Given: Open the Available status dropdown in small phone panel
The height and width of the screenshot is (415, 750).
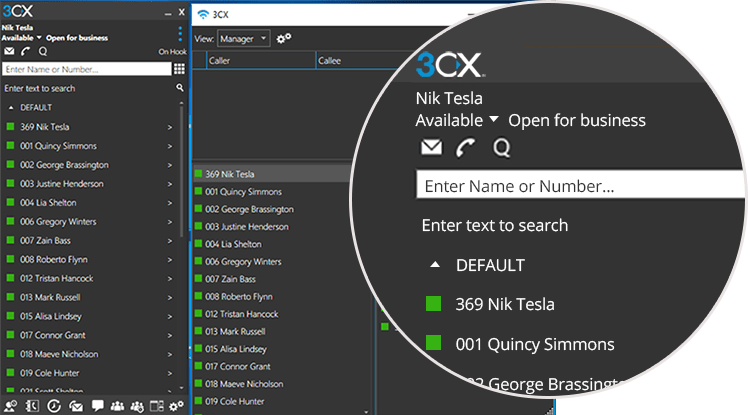Looking at the screenshot, I should tap(22, 38).
